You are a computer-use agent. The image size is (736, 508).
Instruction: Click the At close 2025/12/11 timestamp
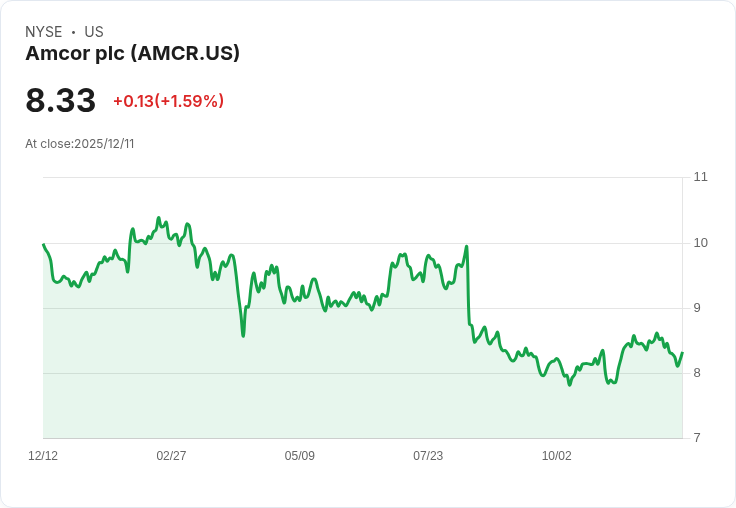pos(80,144)
